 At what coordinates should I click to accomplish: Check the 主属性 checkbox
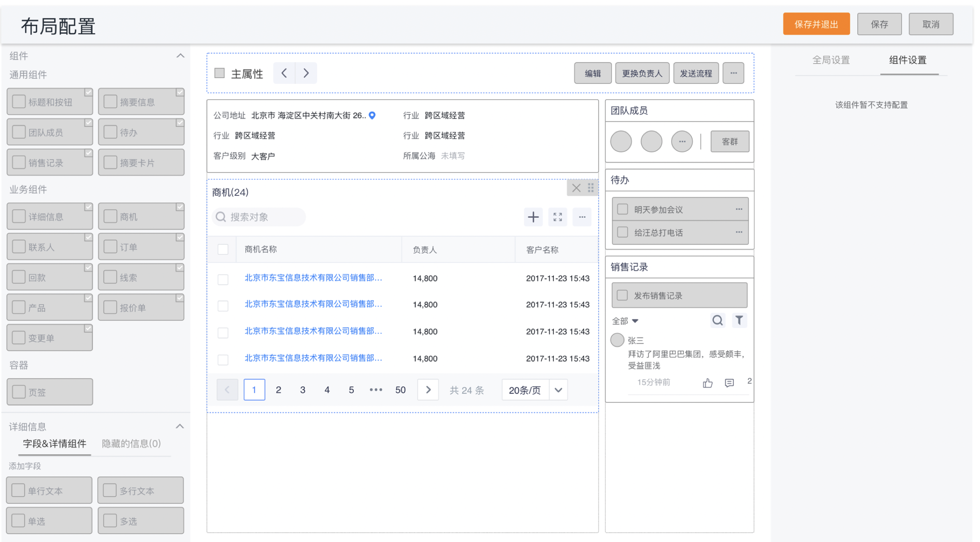click(220, 73)
